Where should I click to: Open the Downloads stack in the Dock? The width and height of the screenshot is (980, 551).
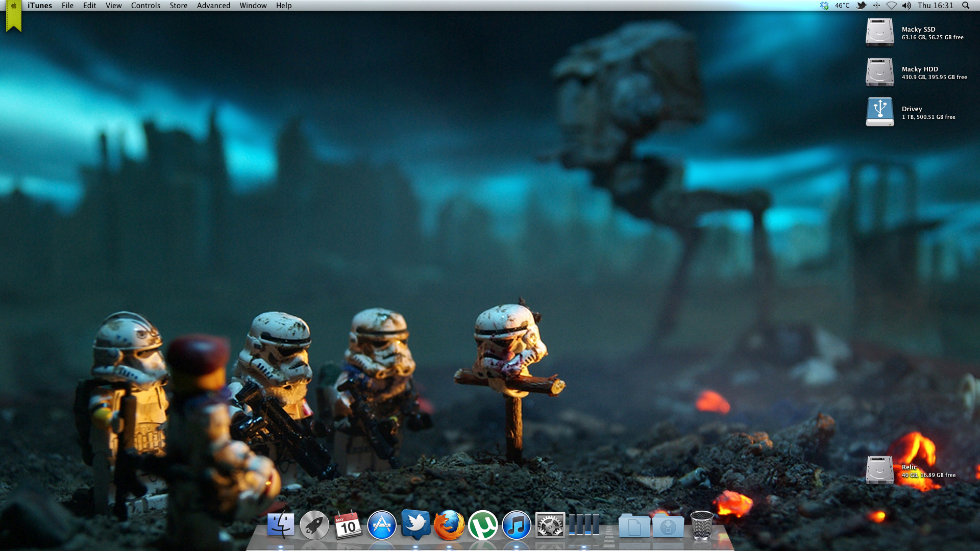point(668,526)
